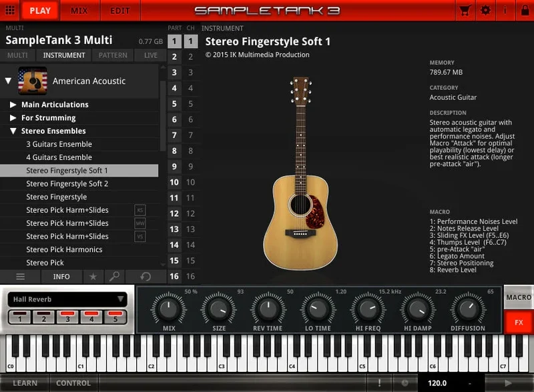Click the KS badge on Stereo Pick Harm+Slides
This screenshot has height=392, width=534.
(x=140, y=210)
